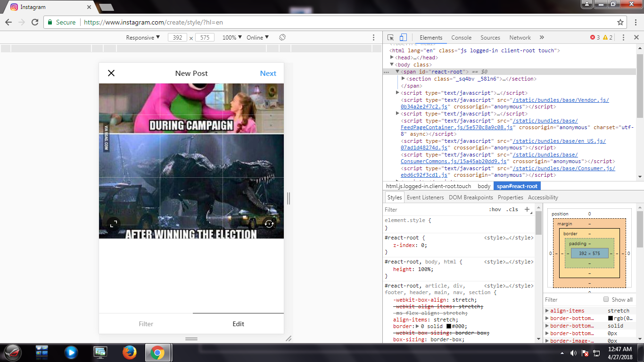644x362 pixels.
Task: Go back to previous page
Action: (8, 22)
